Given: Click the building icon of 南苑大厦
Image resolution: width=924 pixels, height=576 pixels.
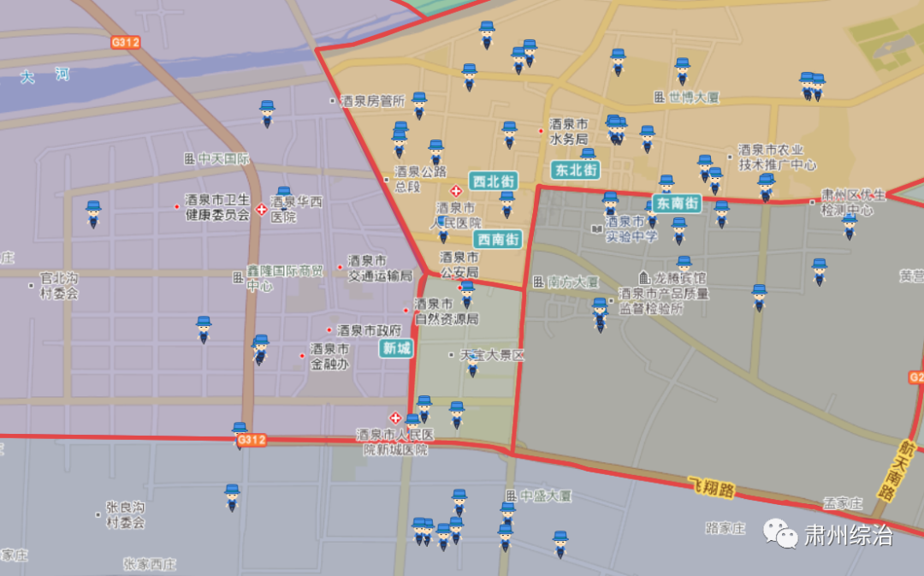Looking at the screenshot, I should 538,282.
